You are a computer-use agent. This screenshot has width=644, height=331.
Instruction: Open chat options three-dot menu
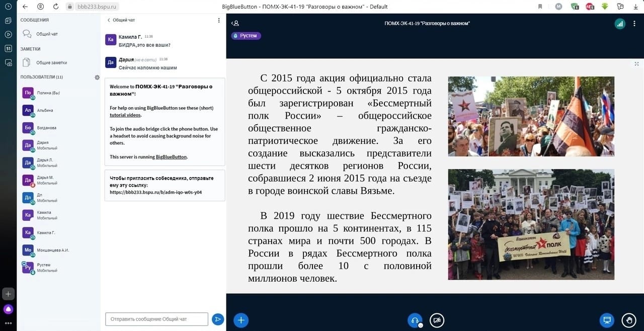coord(219,20)
